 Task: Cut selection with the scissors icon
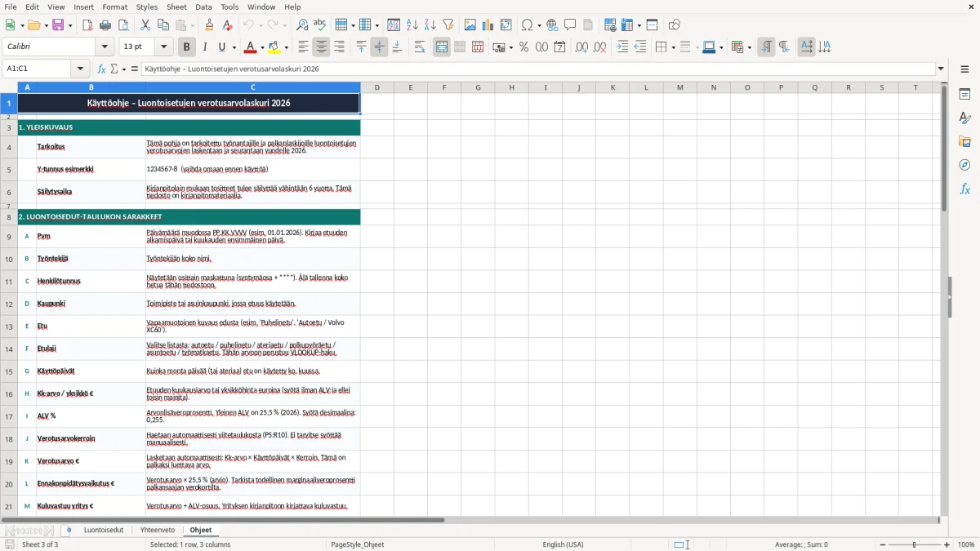coord(145,25)
